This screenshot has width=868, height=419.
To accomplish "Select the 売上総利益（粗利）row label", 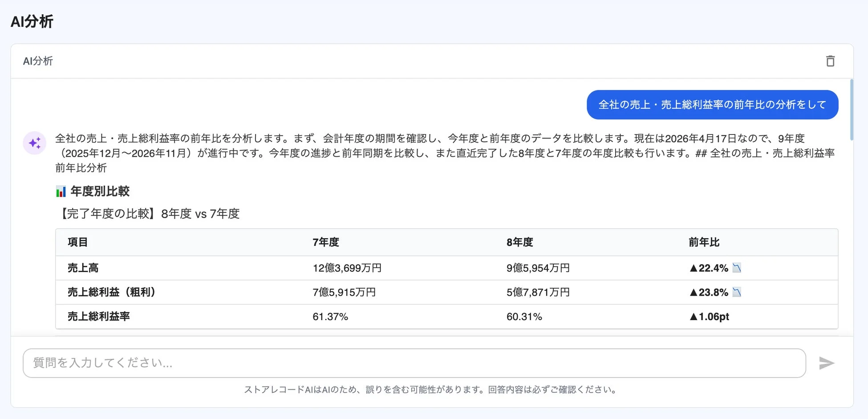I will pos(111,292).
